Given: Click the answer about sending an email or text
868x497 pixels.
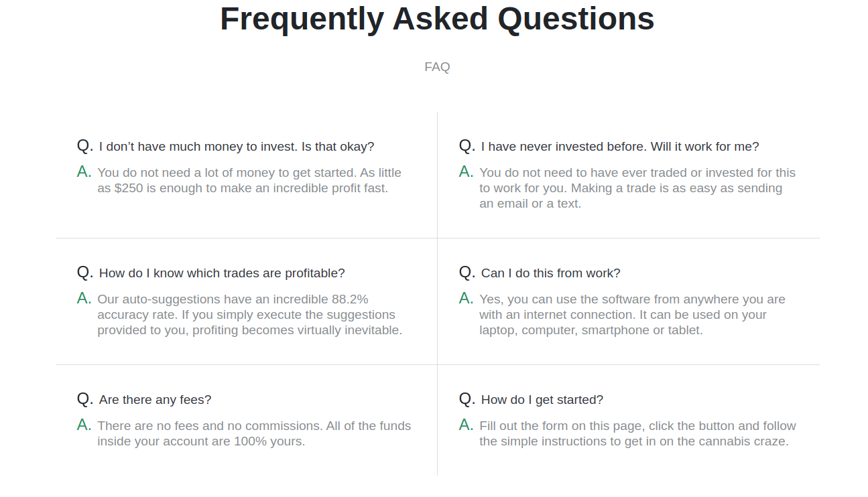Looking at the screenshot, I should click(637, 188).
